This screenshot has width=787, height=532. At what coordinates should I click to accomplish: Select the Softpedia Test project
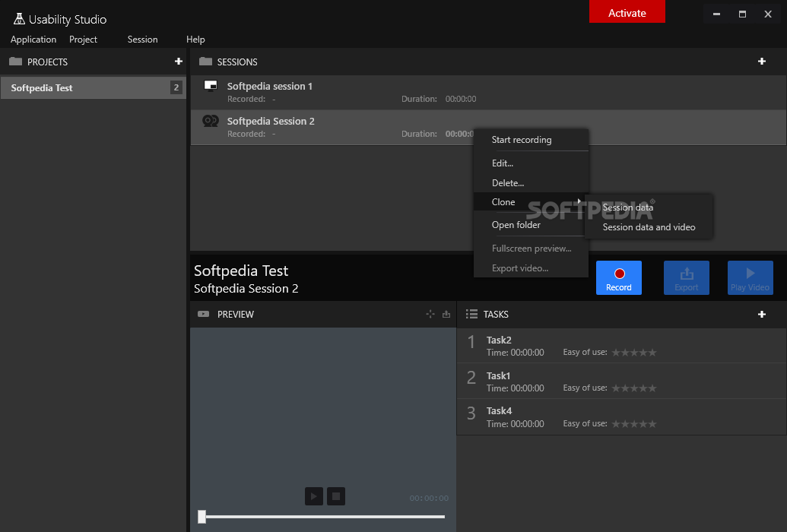click(94, 88)
